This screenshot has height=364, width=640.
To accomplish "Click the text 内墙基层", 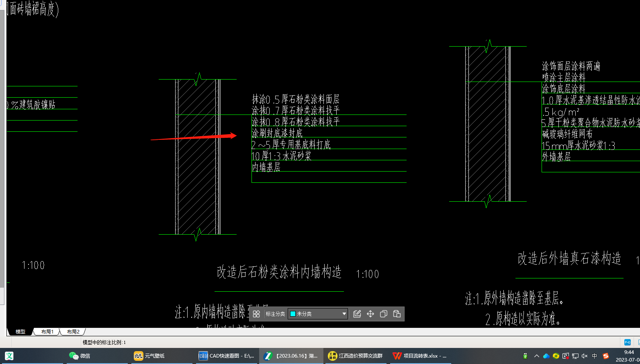I will 266,167.
